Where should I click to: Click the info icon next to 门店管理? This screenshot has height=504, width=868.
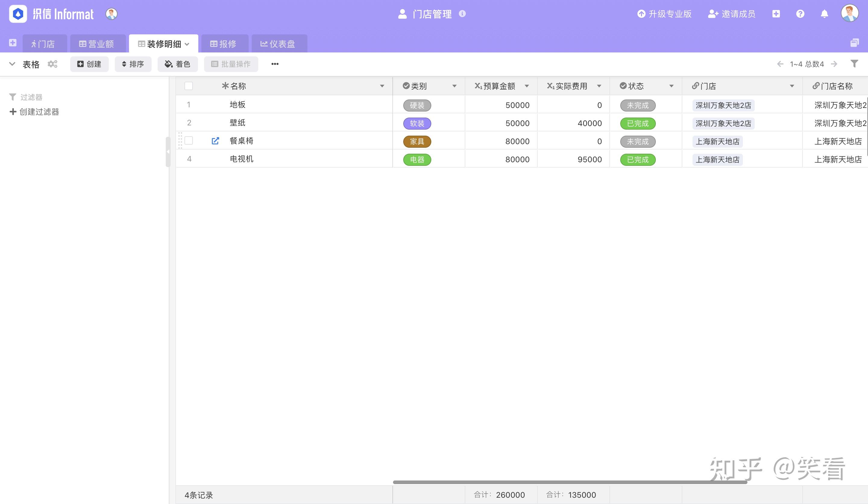(x=462, y=14)
